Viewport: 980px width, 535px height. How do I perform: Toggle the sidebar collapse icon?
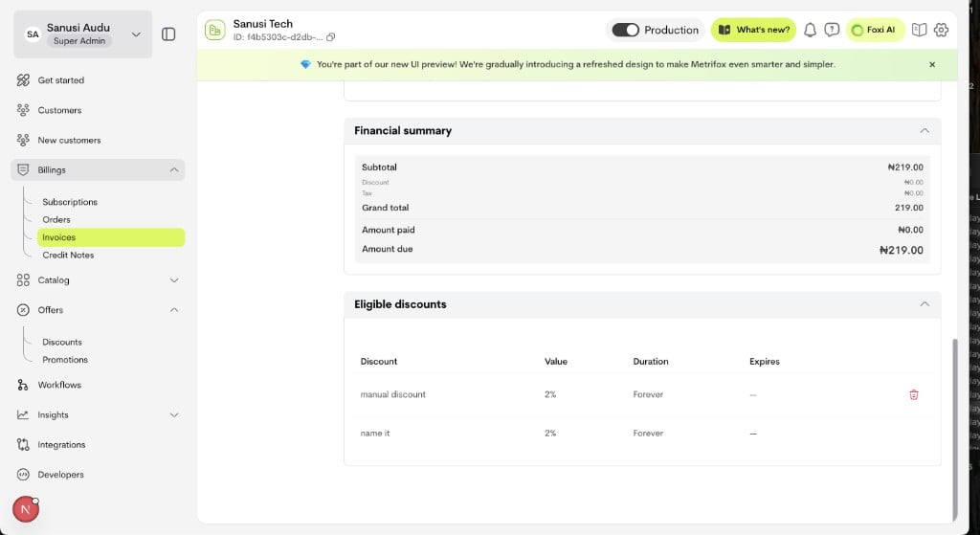pyautogui.click(x=168, y=33)
